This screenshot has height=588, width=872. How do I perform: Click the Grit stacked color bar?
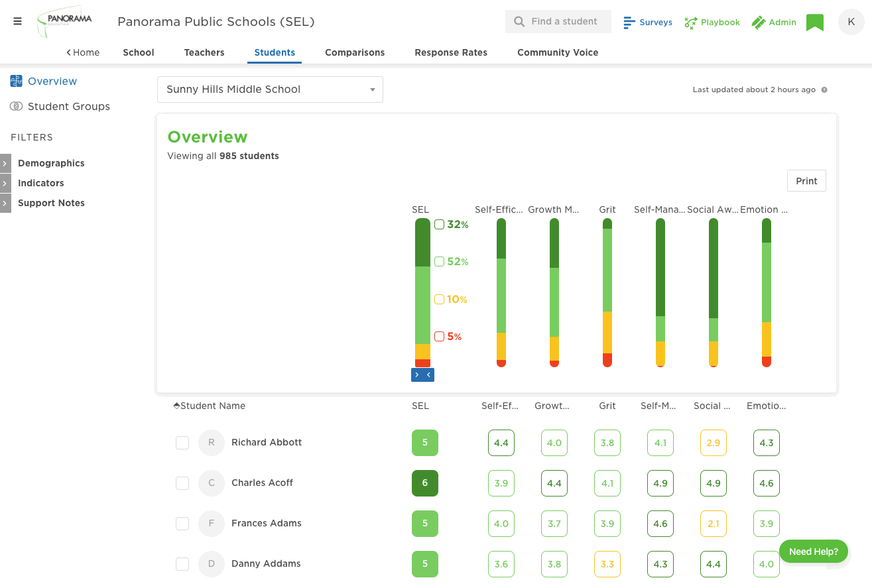[607, 292]
